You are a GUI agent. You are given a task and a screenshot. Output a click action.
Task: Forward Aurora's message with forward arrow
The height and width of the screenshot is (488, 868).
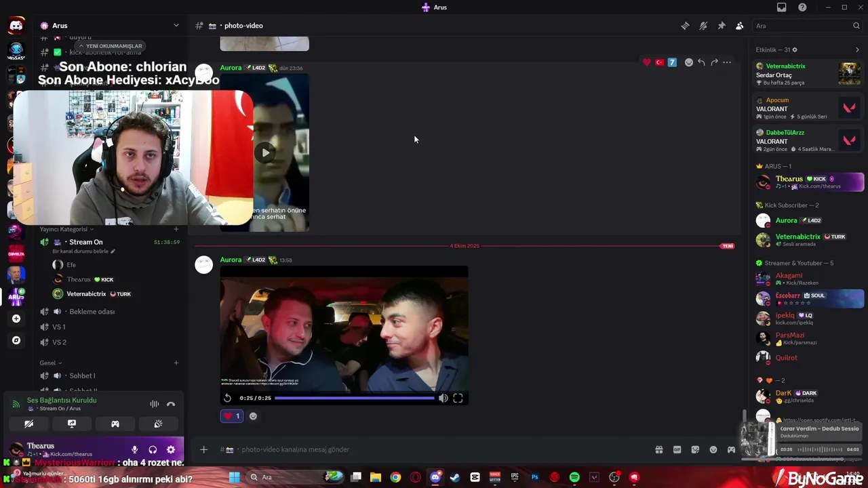click(714, 62)
